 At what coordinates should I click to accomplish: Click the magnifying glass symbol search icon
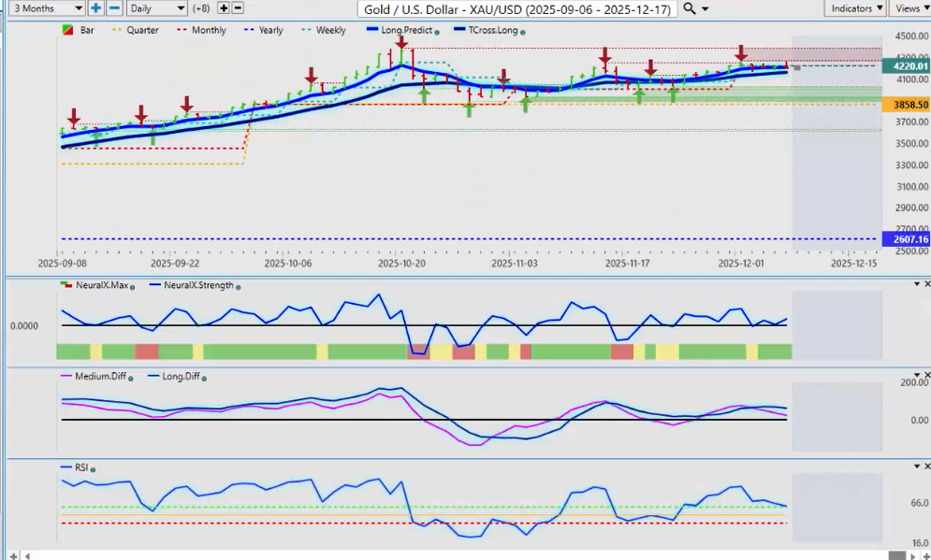[x=689, y=8]
